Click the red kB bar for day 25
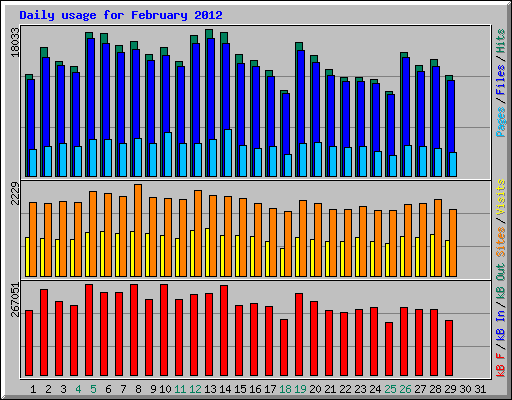Viewport: 512px width, 400px height. (389, 349)
